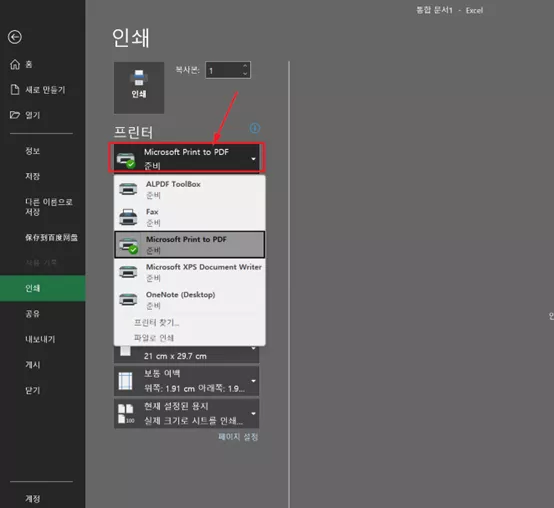The image size is (554, 508).
Task: Open the 보통 여백 margins dropdown
Action: click(187, 381)
